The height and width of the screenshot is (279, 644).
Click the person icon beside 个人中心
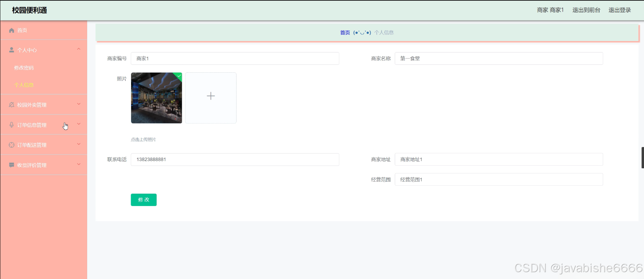pyautogui.click(x=12, y=50)
